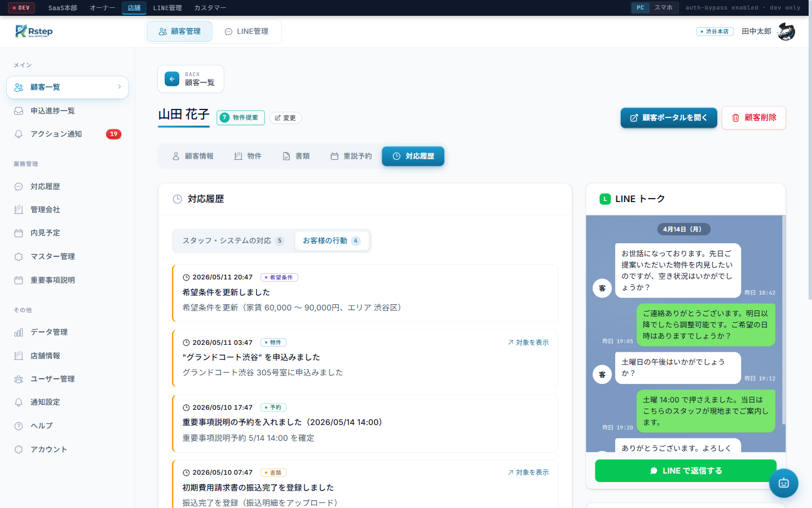Click customer avatar beside 土曜日 message

coord(602,374)
